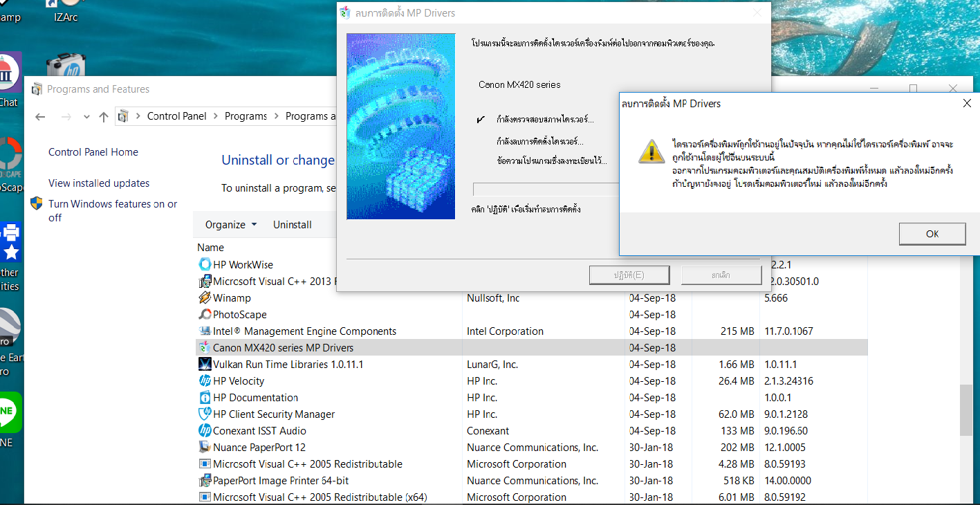The width and height of the screenshot is (980, 505).
Task: Click the ยกเลิก cancel button in uninstaller
Action: pos(721,275)
